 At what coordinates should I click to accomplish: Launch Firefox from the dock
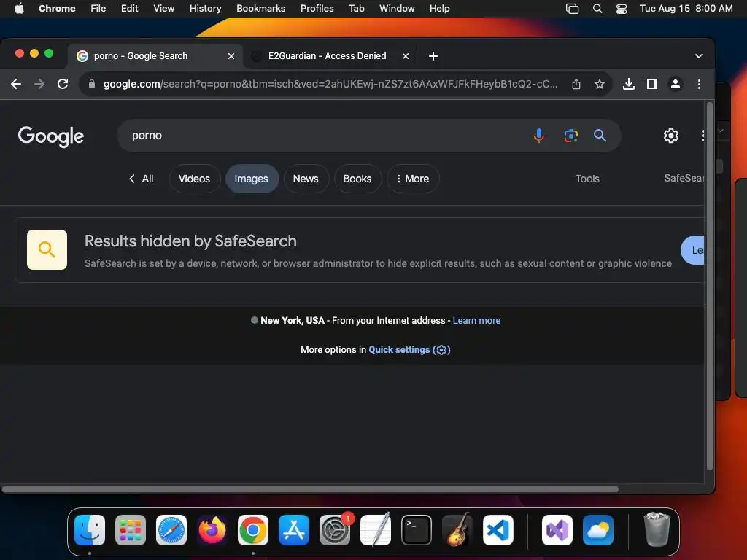click(212, 530)
